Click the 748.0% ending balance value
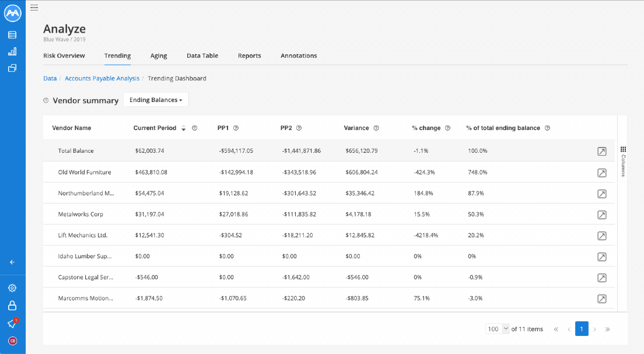This screenshot has width=644, height=354. pos(478,173)
